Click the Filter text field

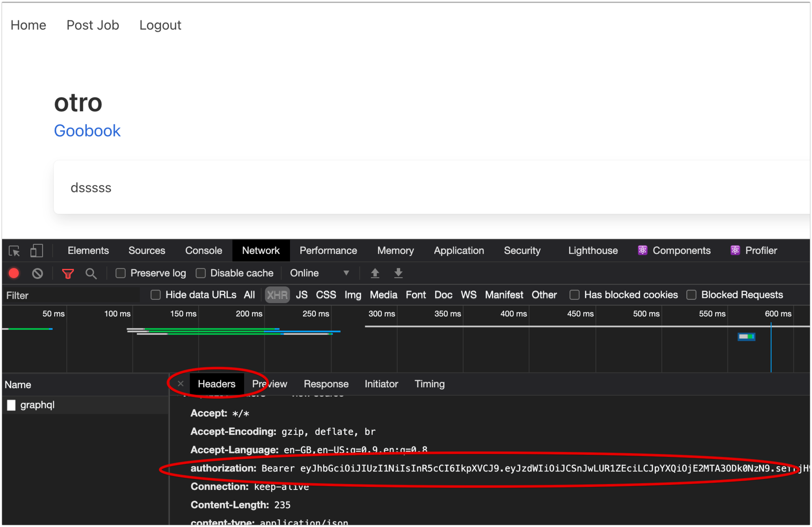tap(72, 296)
